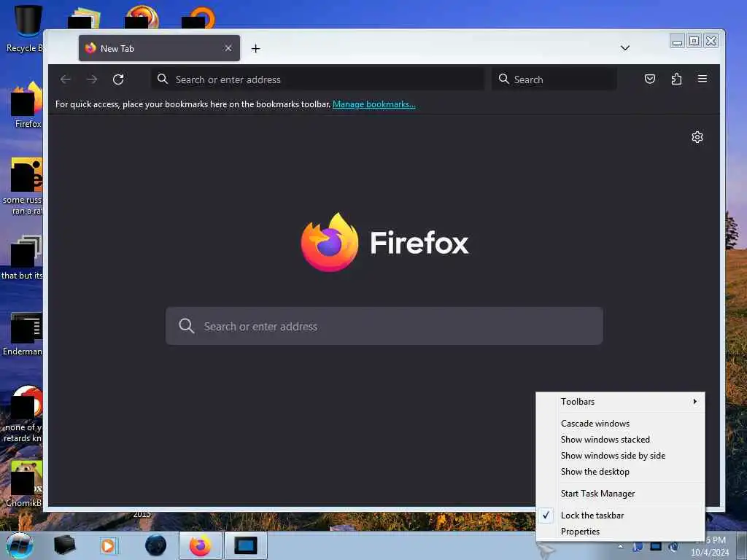The height and width of the screenshot is (560, 747).
Task: Click the toolbar Search box
Action: pos(554,79)
